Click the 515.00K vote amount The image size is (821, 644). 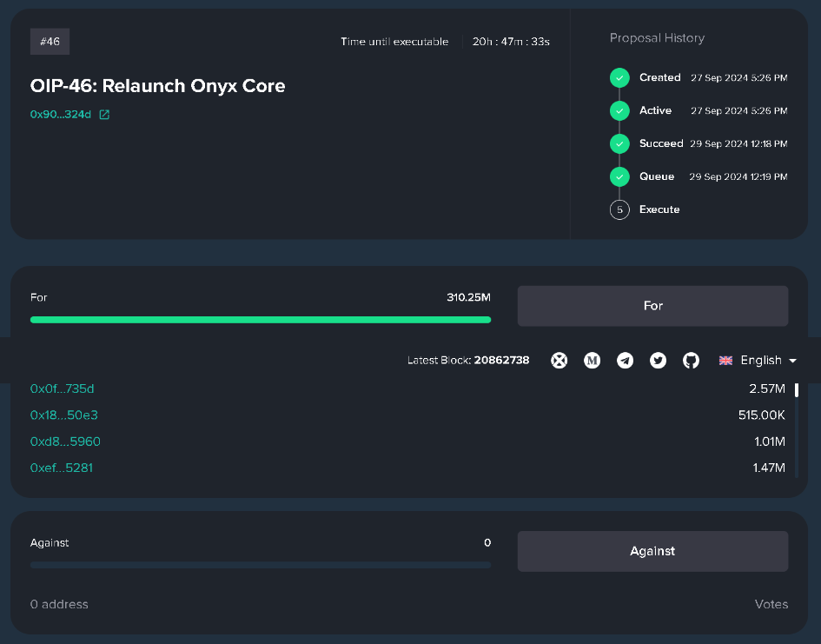762,415
